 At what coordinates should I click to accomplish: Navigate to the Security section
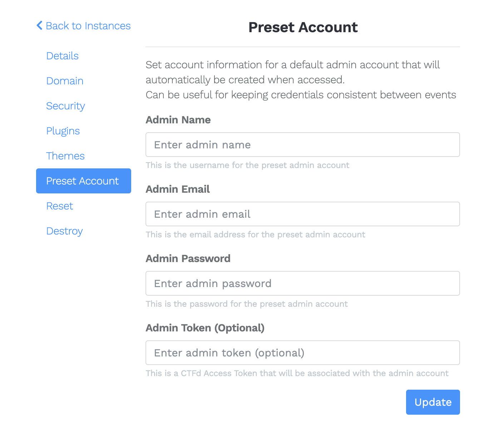(x=65, y=106)
